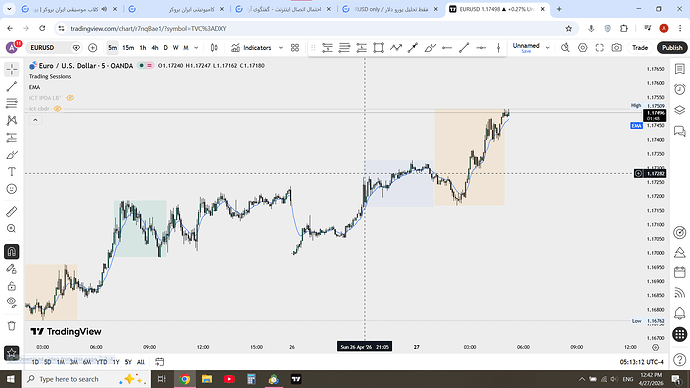
Task: Select the text annotation tool
Action: coord(12,172)
